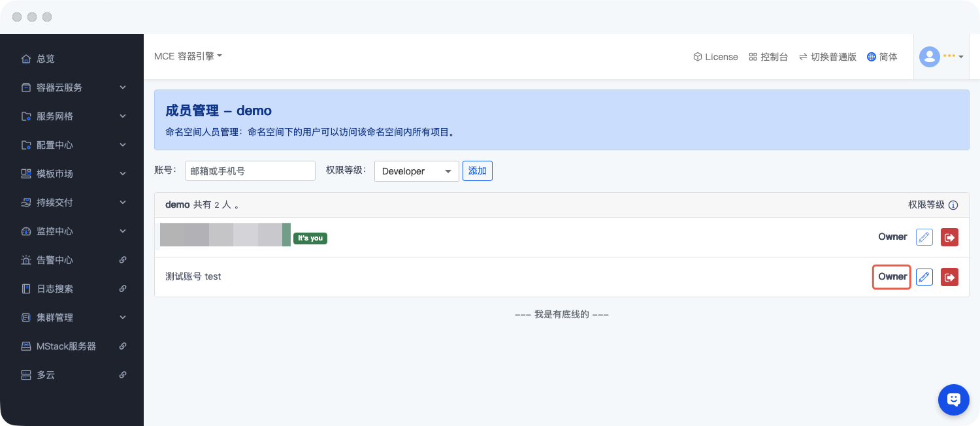Click the License link in header

(x=715, y=57)
